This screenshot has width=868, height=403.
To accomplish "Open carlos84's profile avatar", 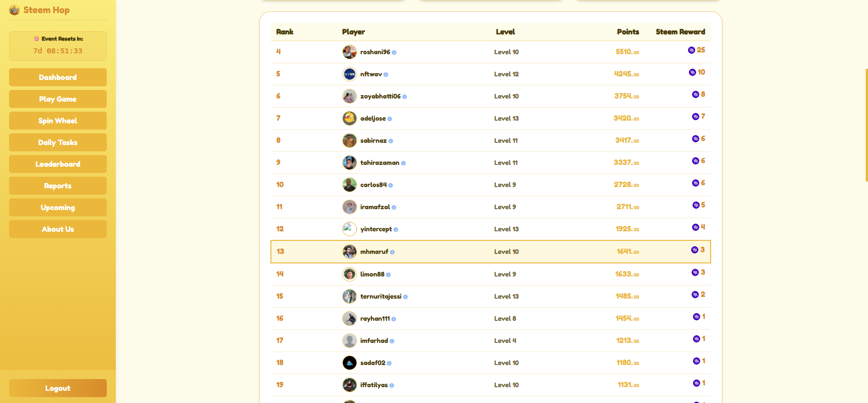I will tap(350, 185).
